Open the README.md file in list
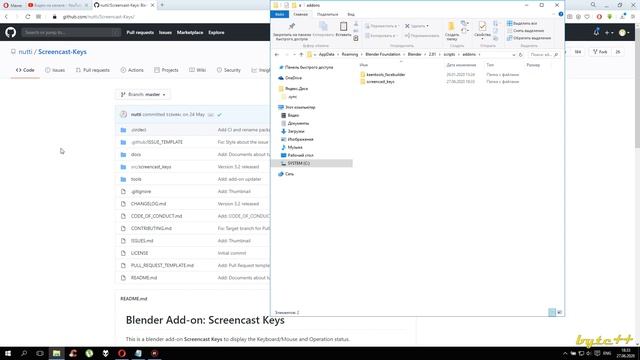Screen dimensions: 640x360 144,278
